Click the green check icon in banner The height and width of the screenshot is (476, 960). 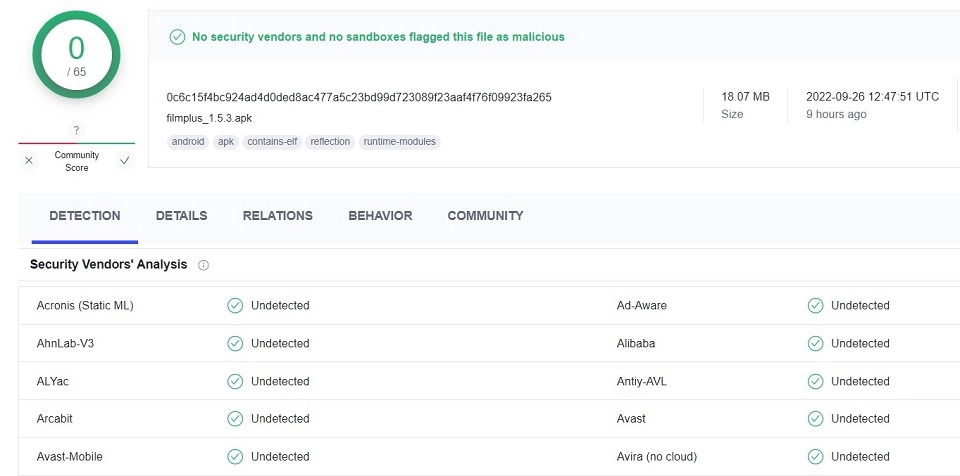click(x=178, y=37)
